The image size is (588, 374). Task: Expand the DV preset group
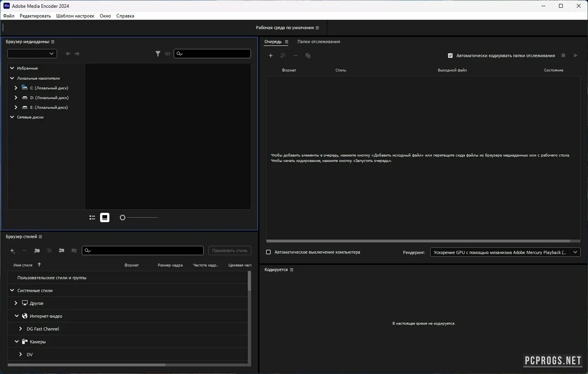[x=21, y=354]
